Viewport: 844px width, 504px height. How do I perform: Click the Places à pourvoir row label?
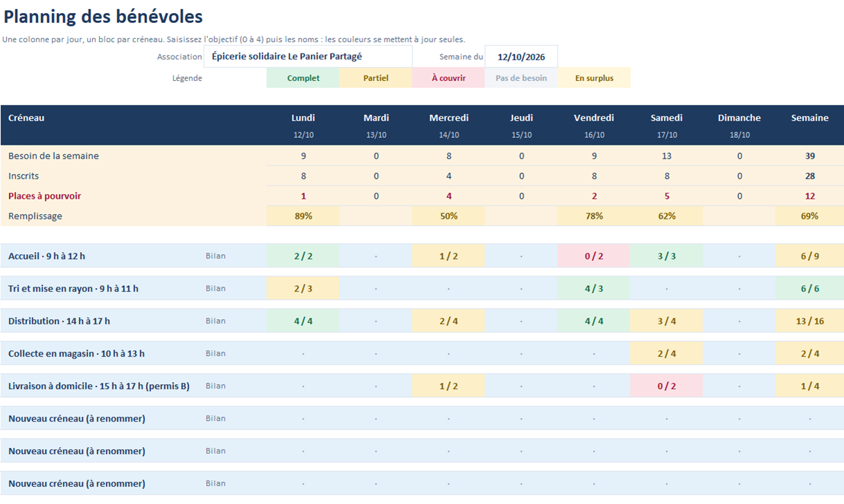pos(44,196)
